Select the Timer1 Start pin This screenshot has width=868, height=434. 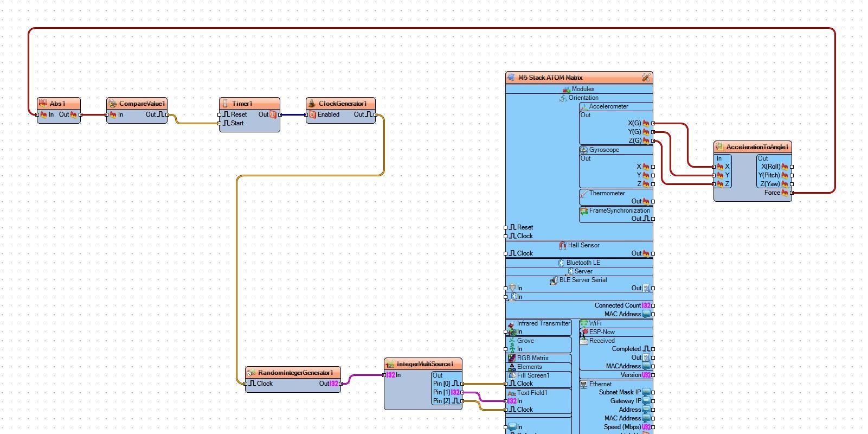[220, 123]
